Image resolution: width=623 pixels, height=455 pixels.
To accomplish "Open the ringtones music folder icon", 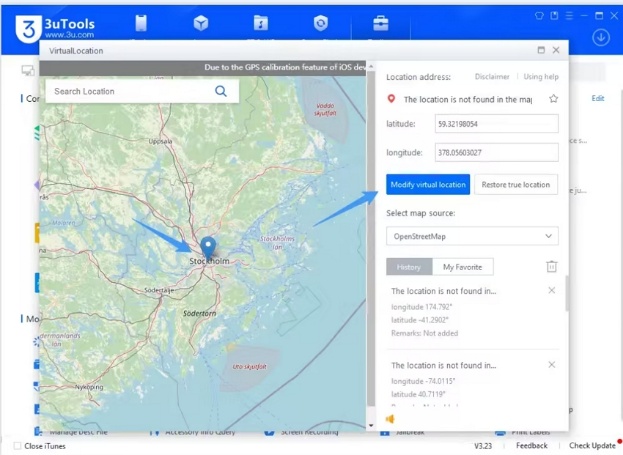I will coord(261,23).
